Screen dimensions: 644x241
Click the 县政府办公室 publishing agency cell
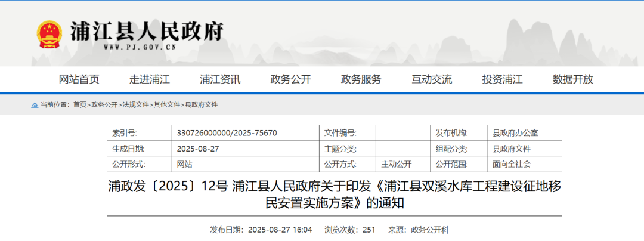[x=515, y=133]
